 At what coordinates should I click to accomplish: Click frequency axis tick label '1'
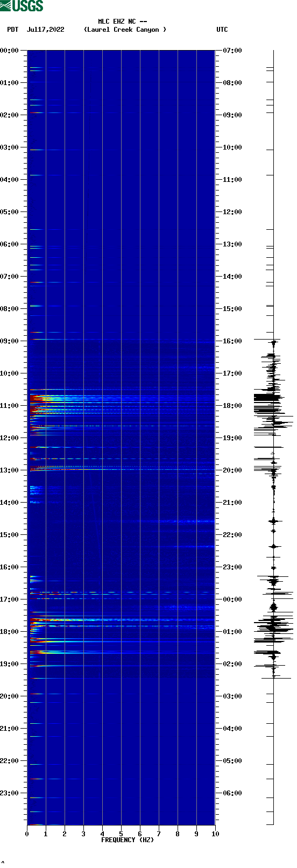(46, 834)
